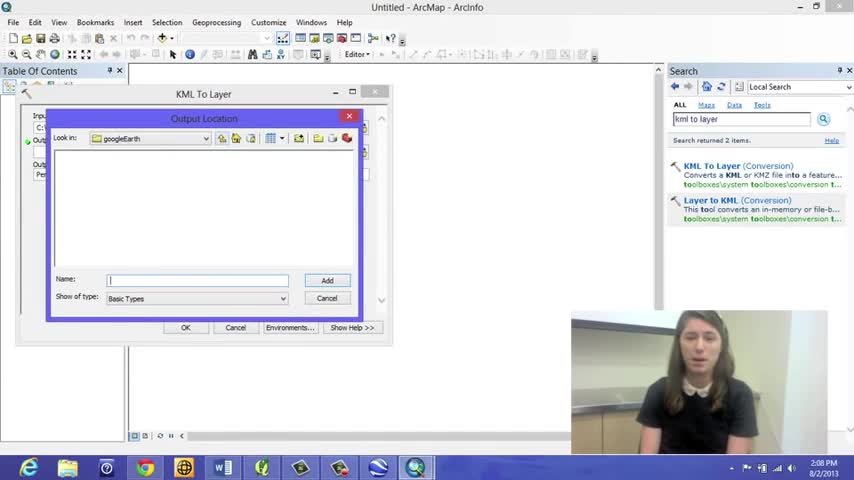Image resolution: width=854 pixels, height=480 pixels.
Task: Go to Home folder in Output Location
Action: [x=236, y=138]
